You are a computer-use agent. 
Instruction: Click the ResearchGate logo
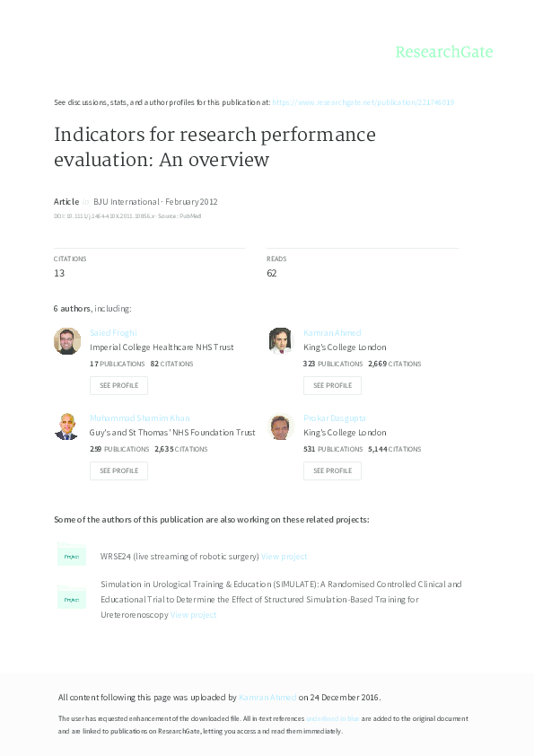445,52
